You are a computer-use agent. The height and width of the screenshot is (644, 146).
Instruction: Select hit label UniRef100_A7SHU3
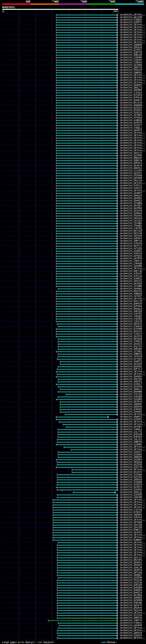click(x=131, y=118)
